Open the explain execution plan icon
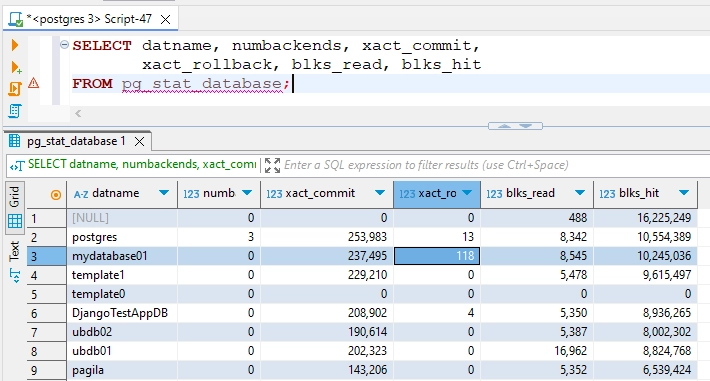This screenshot has height=381, width=710. [14, 110]
